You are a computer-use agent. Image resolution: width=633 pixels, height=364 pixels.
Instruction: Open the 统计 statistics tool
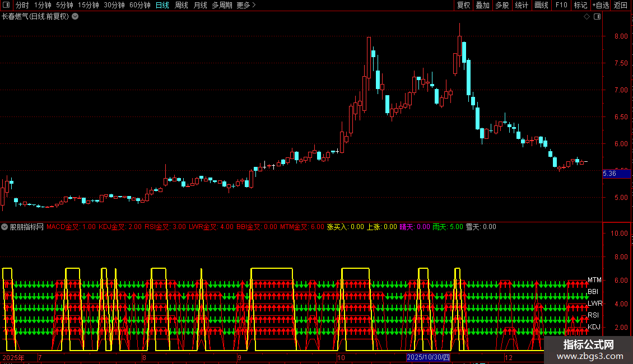[x=522, y=5]
